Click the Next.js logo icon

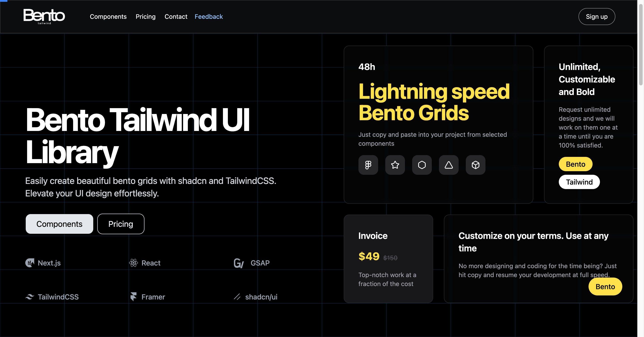[x=30, y=263]
